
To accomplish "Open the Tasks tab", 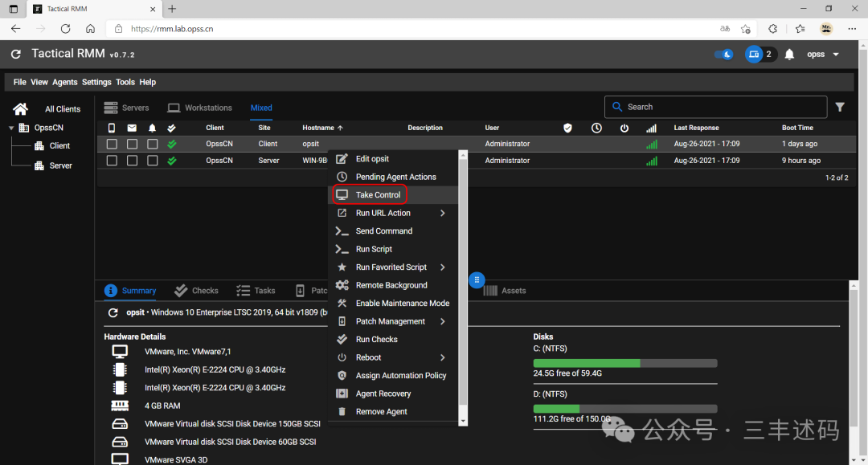I will coord(256,291).
